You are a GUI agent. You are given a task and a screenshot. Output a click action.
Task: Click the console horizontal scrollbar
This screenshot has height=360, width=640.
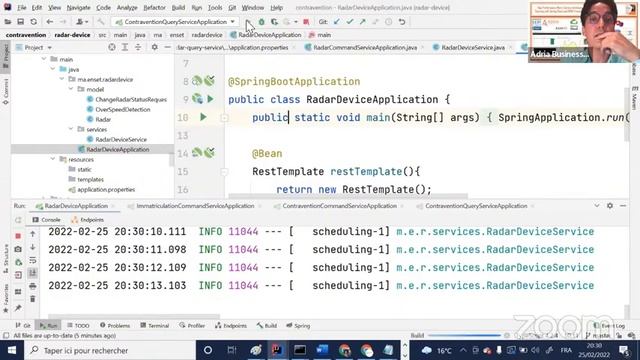pyautogui.click(x=134, y=316)
